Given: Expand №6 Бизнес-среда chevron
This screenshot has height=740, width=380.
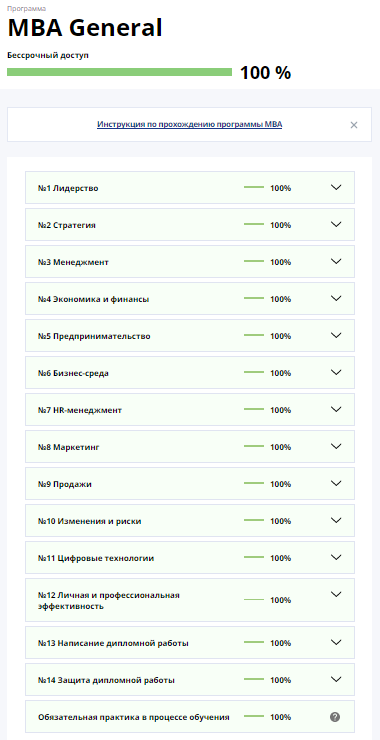Looking at the screenshot, I should [x=336, y=372].
